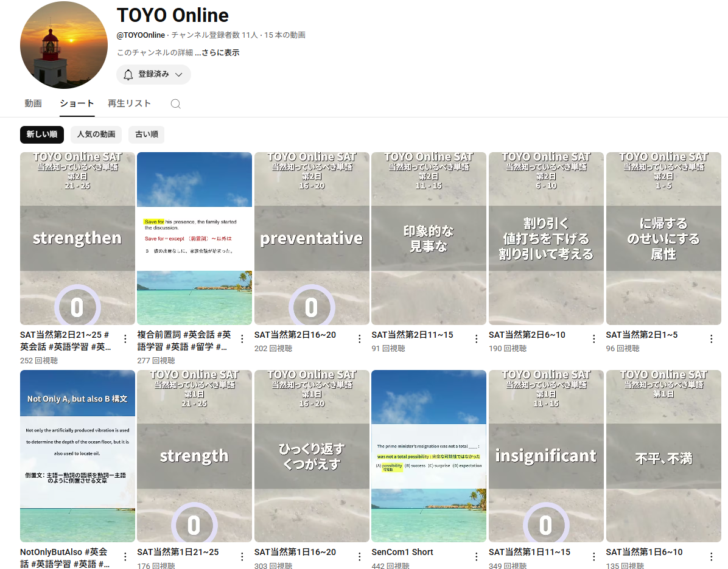The height and width of the screenshot is (569, 728).
Task: Open options menu for SAT当然第2日21~25
Action: click(x=125, y=339)
